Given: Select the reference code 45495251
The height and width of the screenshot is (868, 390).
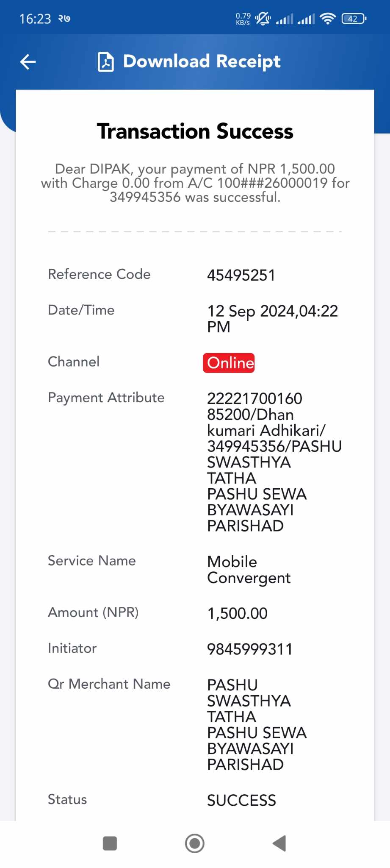Looking at the screenshot, I should tap(241, 275).
